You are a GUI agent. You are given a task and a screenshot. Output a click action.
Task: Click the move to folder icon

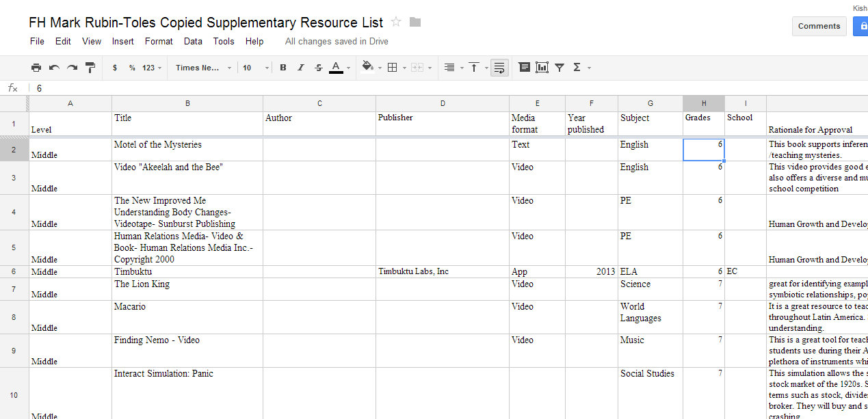pyautogui.click(x=415, y=22)
